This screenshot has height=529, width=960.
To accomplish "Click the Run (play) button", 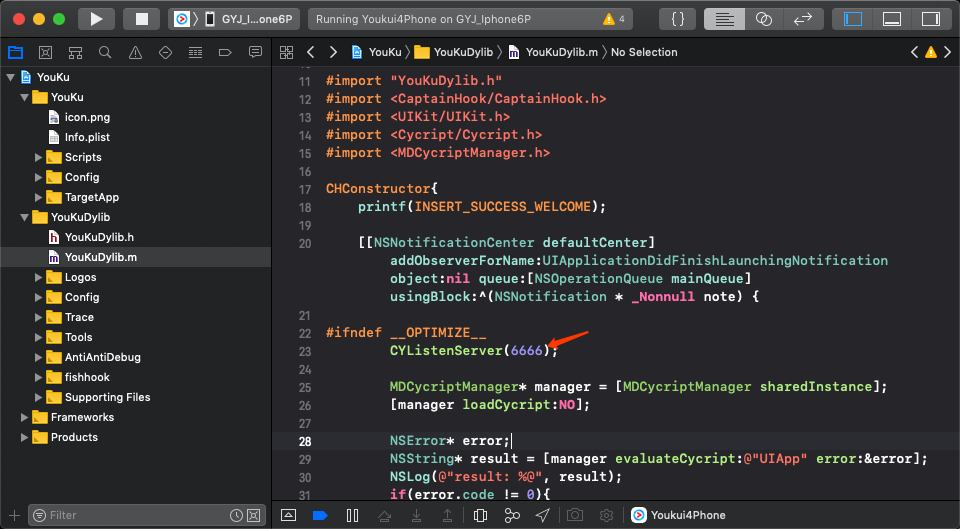I will tap(96, 19).
